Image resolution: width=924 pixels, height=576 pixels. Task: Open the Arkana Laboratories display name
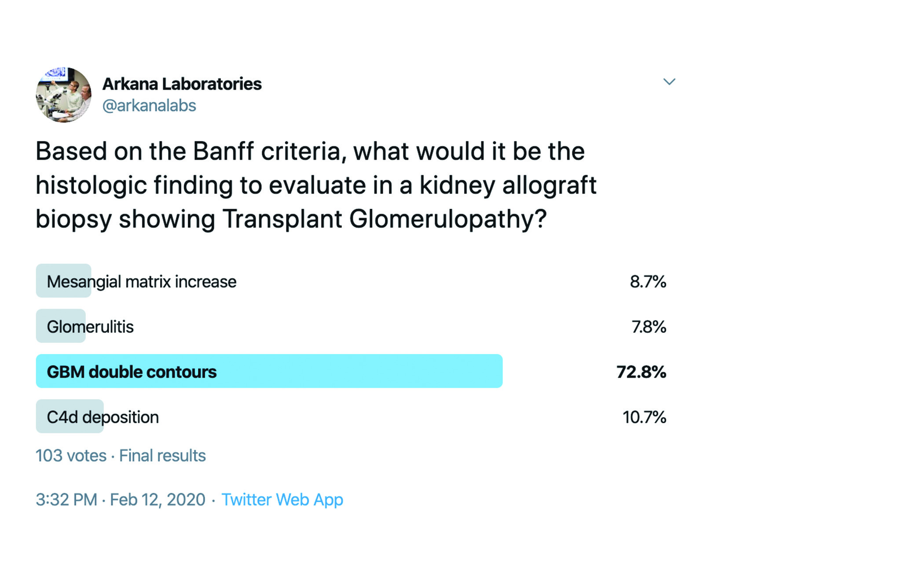pos(182,84)
